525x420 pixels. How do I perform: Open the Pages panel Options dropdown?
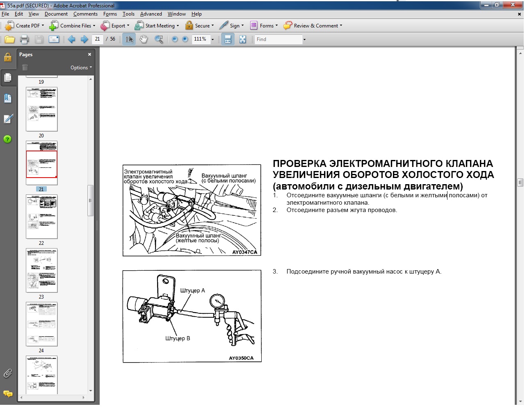pos(81,68)
